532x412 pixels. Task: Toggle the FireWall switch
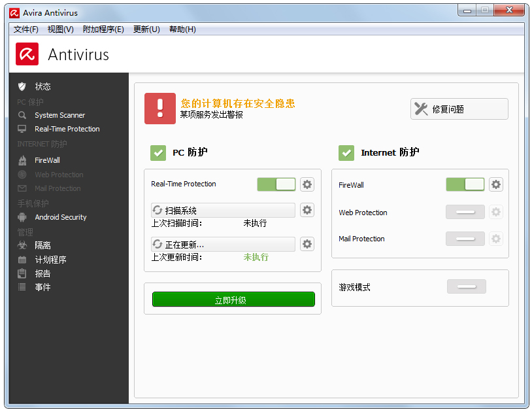(465, 184)
